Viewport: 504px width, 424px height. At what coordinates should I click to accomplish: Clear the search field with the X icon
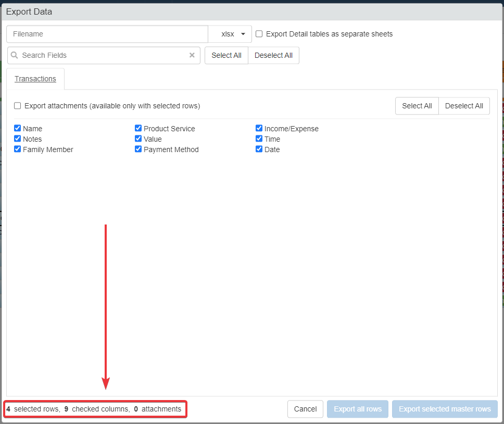[x=192, y=55]
